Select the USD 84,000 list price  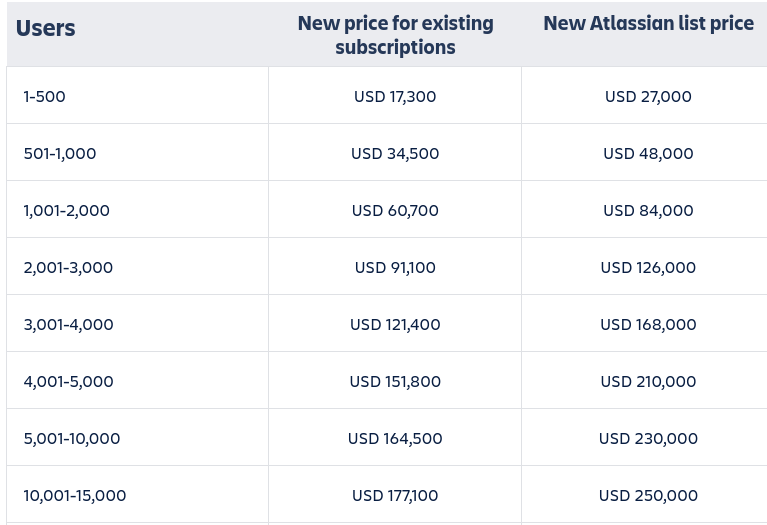[x=648, y=211]
